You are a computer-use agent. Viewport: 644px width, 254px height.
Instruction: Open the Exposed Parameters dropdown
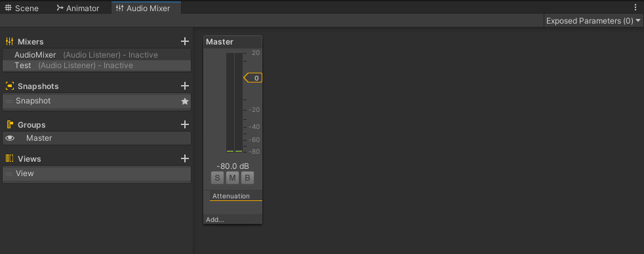coord(594,21)
